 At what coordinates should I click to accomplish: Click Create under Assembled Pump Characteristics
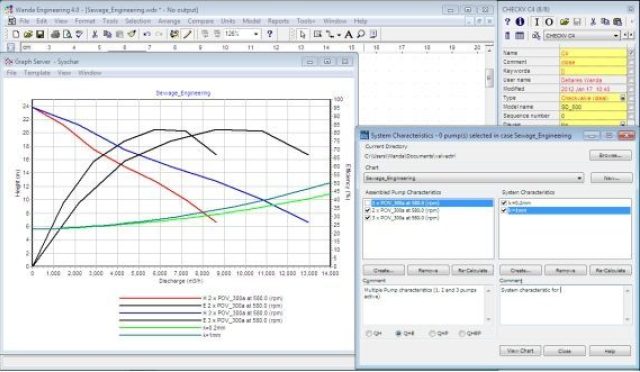point(384,270)
